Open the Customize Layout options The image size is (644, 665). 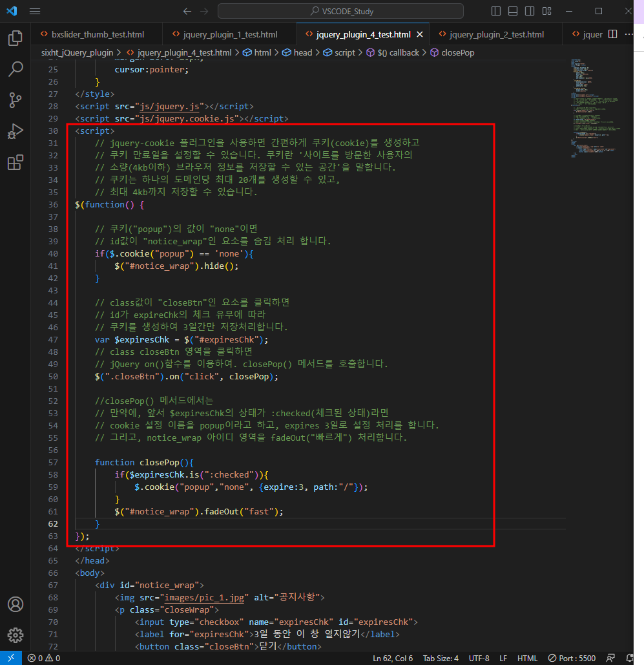click(x=547, y=11)
